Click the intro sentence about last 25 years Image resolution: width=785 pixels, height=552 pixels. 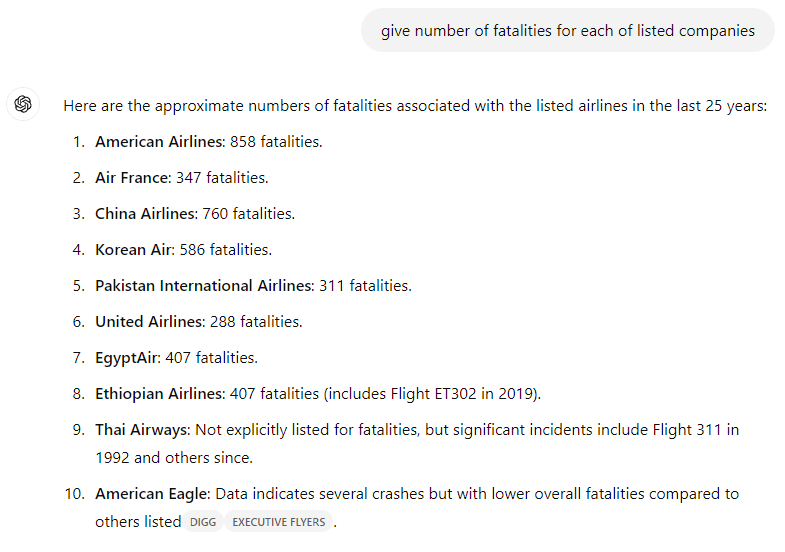[x=415, y=106]
